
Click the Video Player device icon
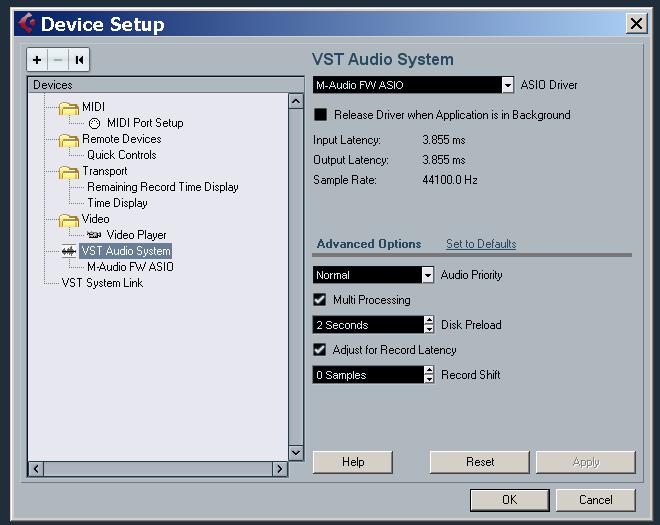(x=94, y=235)
